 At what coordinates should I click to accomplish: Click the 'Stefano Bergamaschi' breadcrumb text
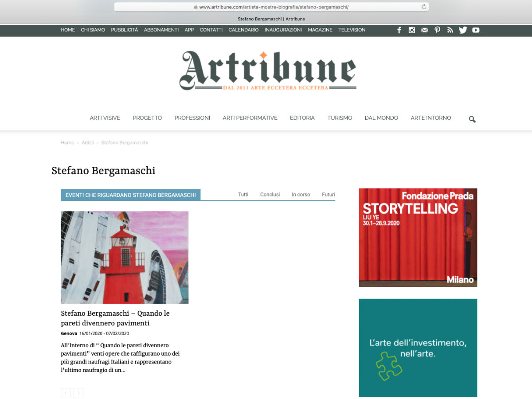125,143
